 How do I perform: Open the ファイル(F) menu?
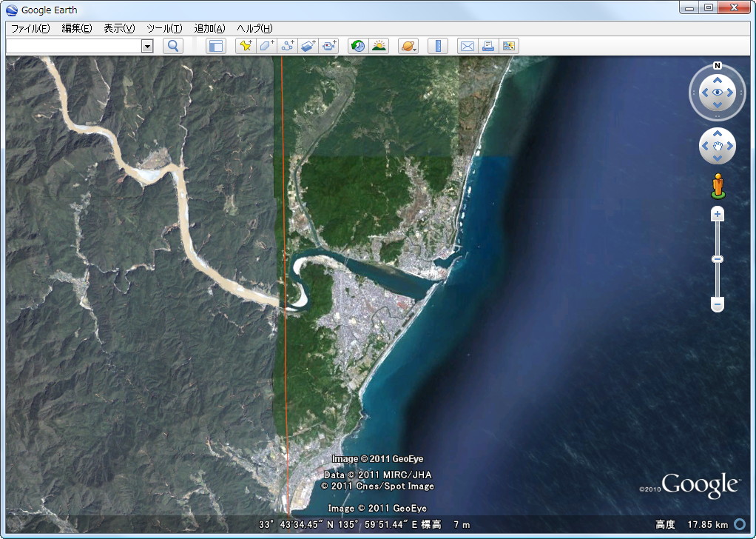coord(30,28)
